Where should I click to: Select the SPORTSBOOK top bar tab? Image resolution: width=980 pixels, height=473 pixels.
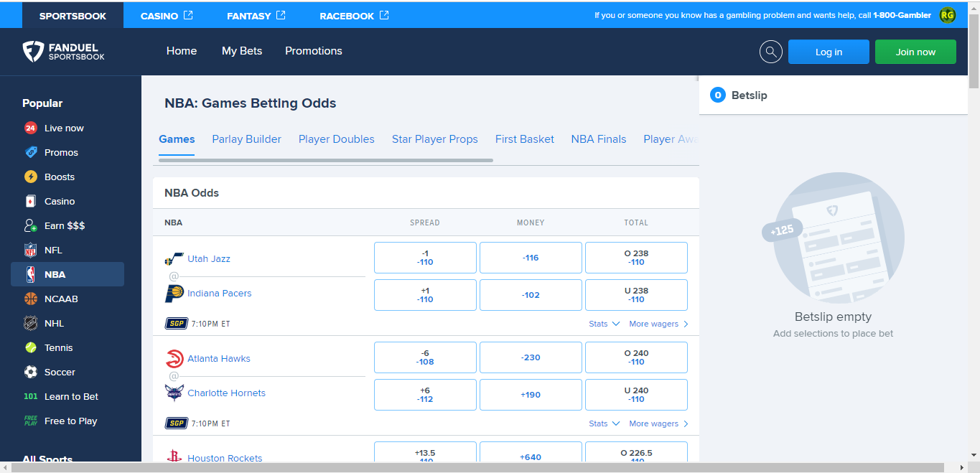pos(73,15)
